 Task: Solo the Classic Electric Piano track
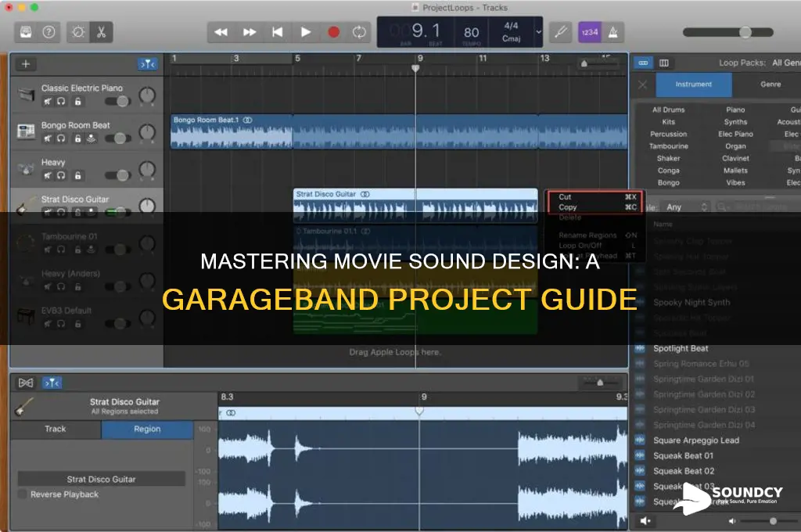61,102
